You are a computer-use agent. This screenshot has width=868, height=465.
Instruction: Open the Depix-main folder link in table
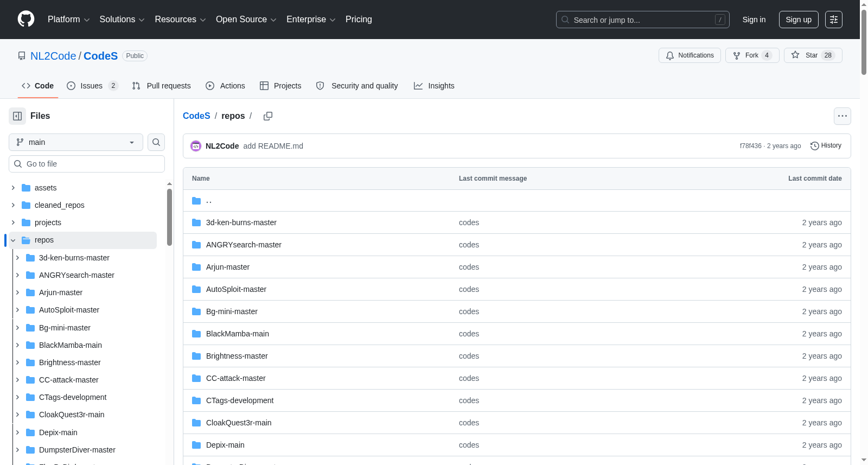[225, 445]
